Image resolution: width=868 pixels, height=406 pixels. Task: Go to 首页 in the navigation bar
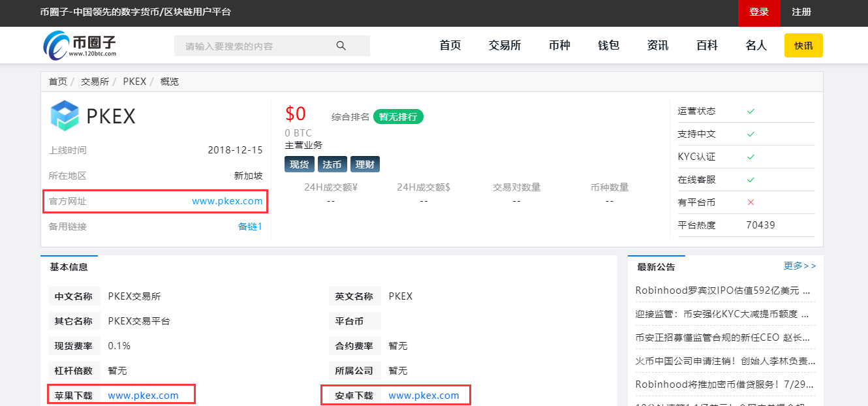pos(450,45)
